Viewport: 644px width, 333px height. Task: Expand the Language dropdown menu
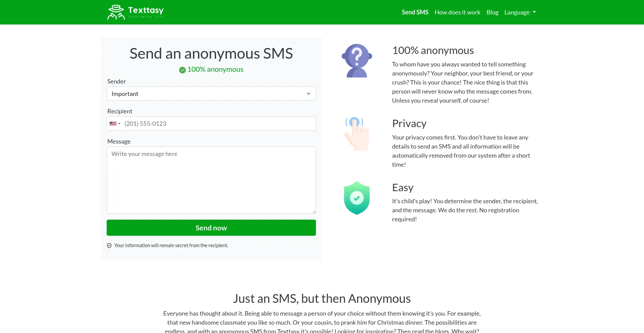click(520, 12)
